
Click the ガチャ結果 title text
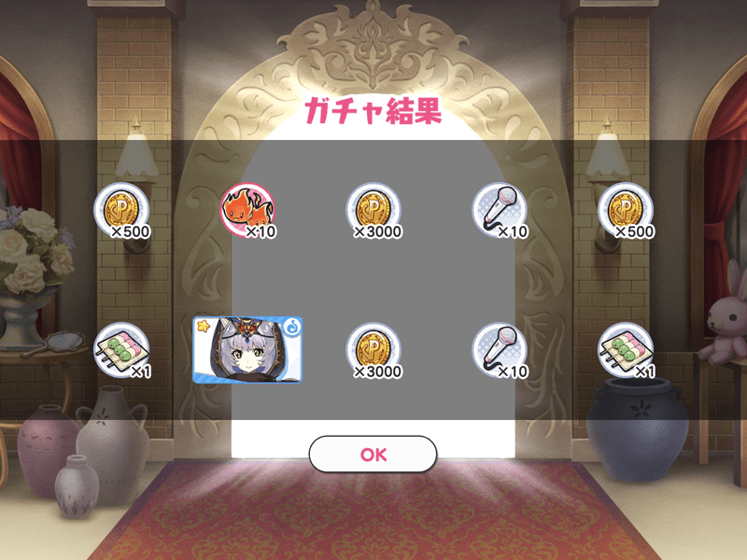[x=373, y=111]
